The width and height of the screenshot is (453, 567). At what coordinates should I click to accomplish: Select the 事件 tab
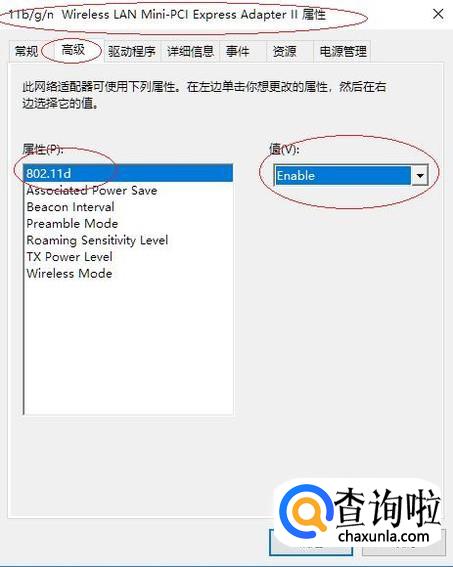[x=238, y=51]
